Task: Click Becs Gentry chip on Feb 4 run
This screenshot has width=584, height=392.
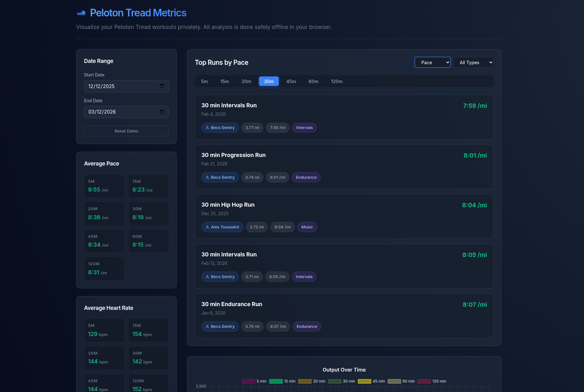Action: (220, 128)
